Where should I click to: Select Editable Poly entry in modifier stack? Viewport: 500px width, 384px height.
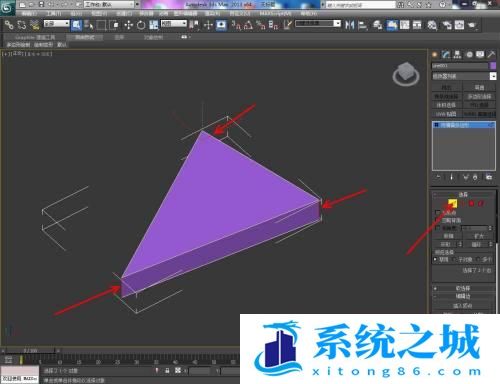pos(464,125)
